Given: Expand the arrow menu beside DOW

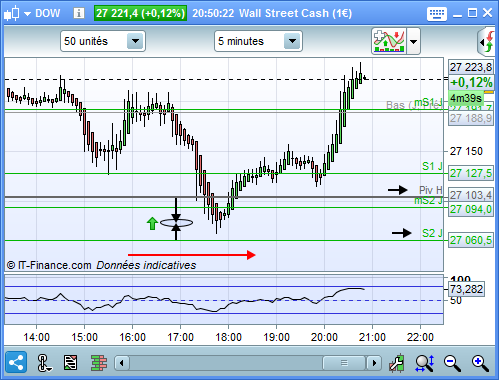Looking at the screenshot, I should tap(28, 14).
